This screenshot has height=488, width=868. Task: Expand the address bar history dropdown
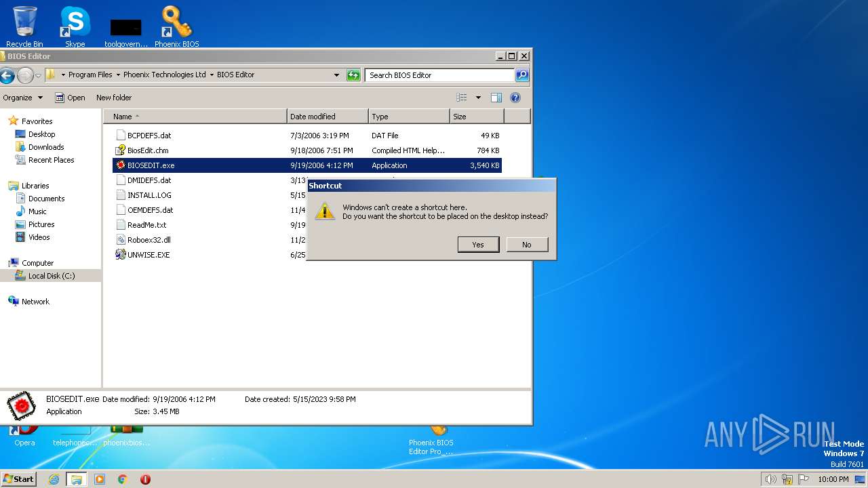(336, 75)
